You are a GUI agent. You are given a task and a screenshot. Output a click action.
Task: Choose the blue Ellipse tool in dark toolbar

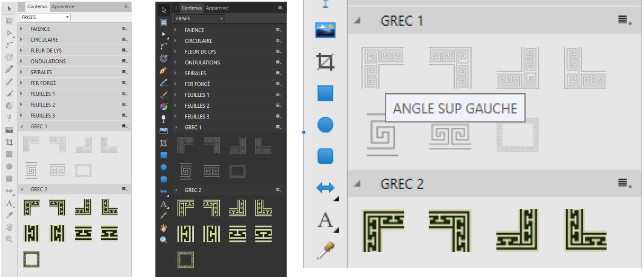(x=164, y=167)
